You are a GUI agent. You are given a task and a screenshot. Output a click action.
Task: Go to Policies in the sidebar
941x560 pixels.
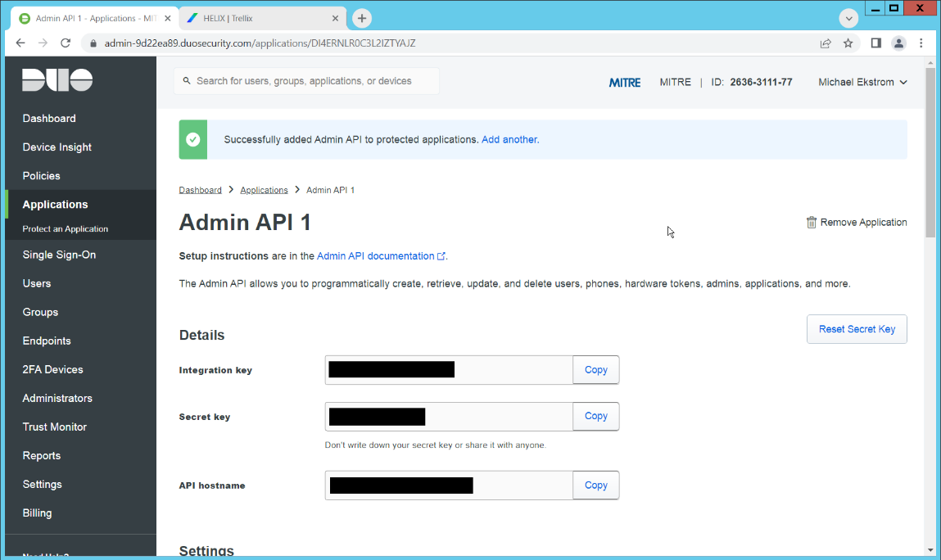[42, 176]
